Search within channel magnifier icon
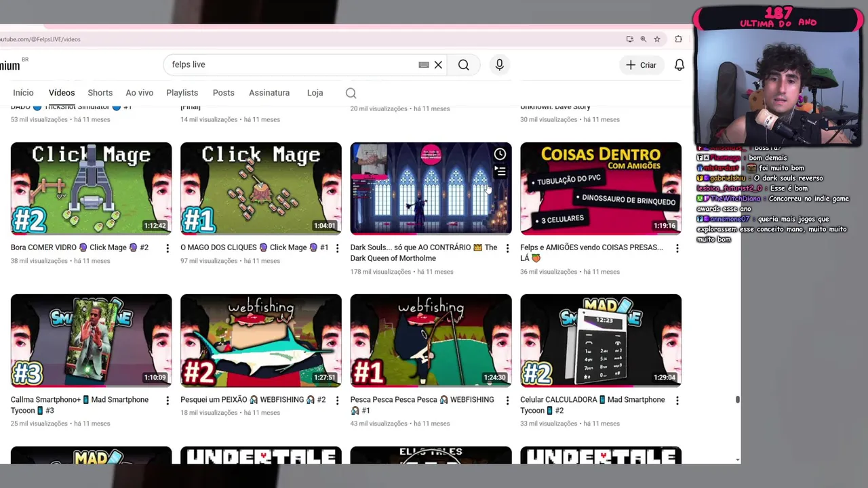This screenshot has width=868, height=488. point(351,93)
